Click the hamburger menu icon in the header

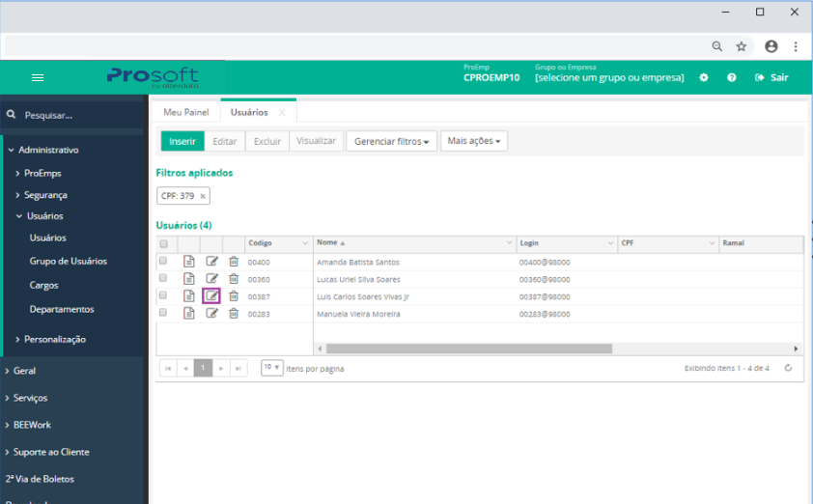pos(38,77)
